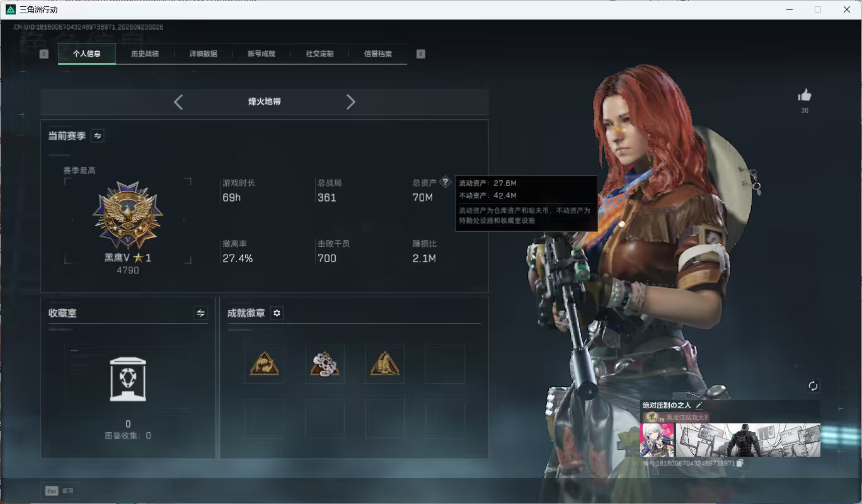Click the next-mode arrow beside 烽火地带

coord(351,102)
